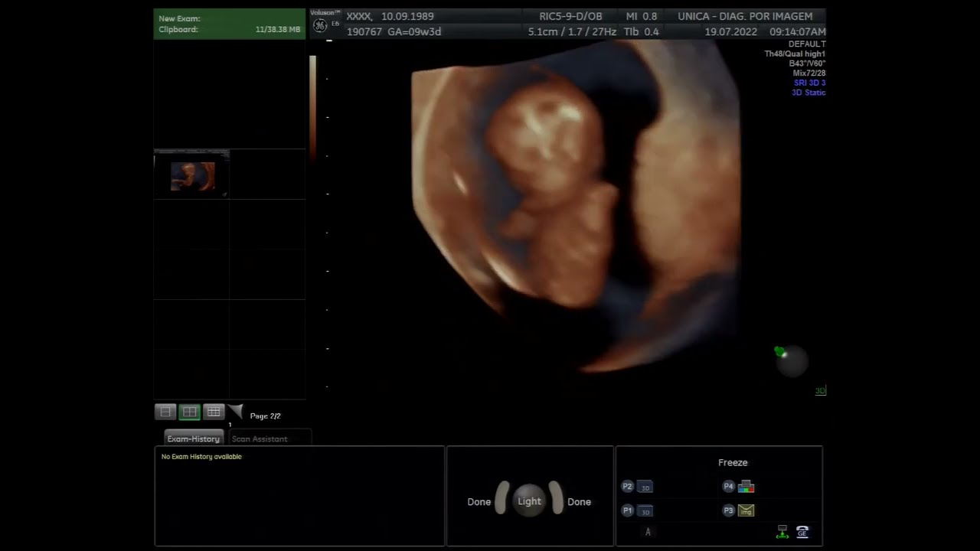Click the P3 img export icon
The height and width of the screenshot is (551, 980).
(x=746, y=510)
